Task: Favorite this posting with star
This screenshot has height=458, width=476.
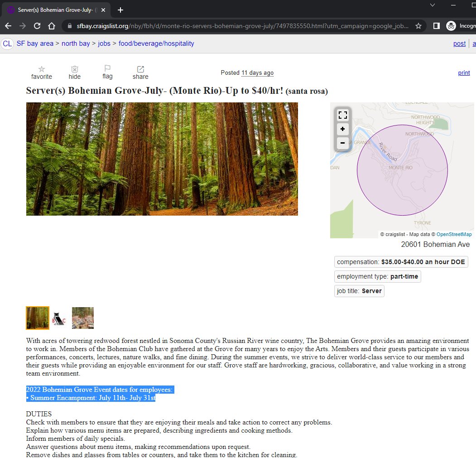Action: click(42, 73)
